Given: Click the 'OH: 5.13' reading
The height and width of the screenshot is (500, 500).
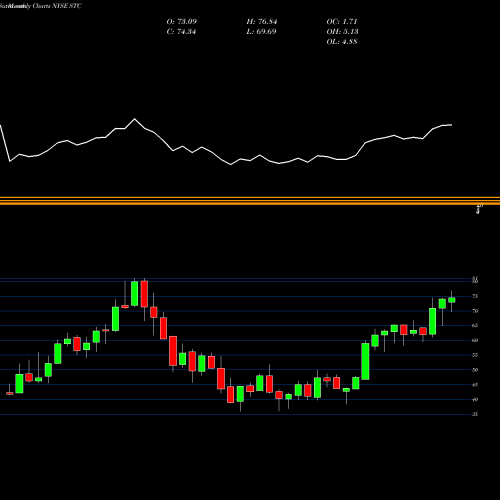Looking at the screenshot, I should (x=342, y=32).
